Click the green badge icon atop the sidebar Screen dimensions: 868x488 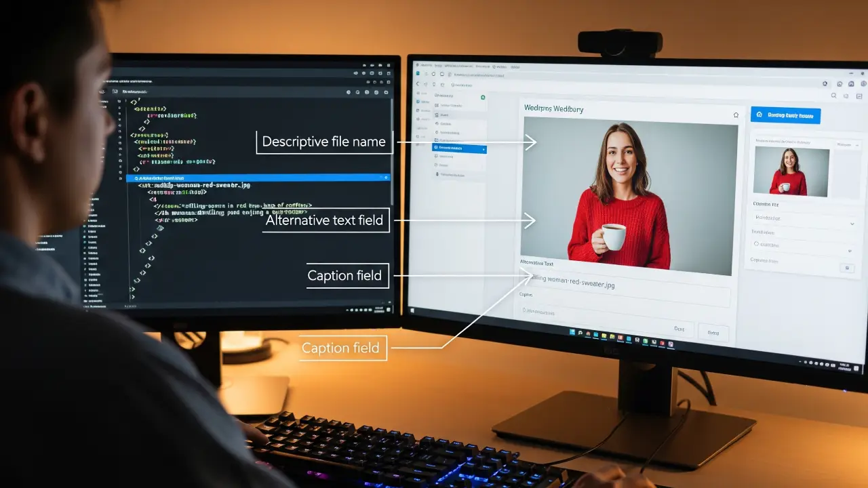click(x=483, y=98)
